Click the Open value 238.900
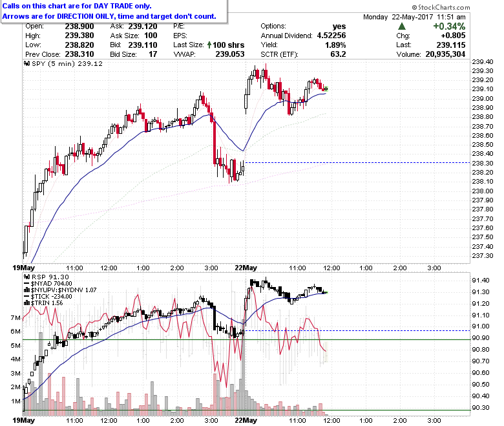This screenshot has width=504, height=426. [79, 27]
